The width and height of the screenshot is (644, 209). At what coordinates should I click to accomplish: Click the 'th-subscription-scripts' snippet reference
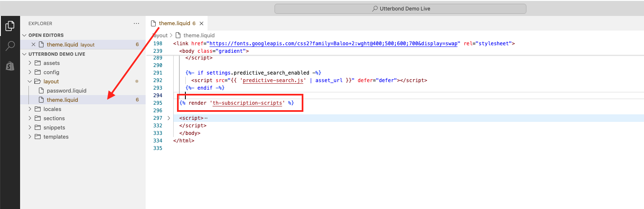pos(247,103)
